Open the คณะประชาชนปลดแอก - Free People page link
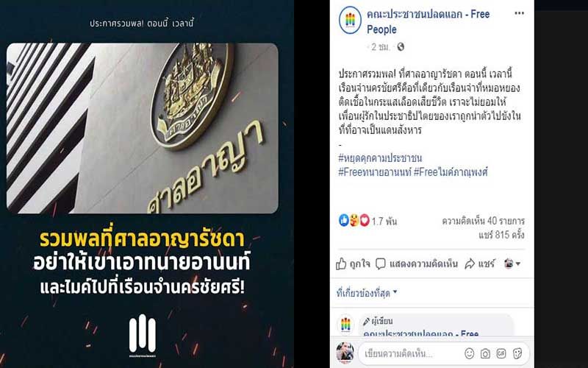 pos(428,21)
